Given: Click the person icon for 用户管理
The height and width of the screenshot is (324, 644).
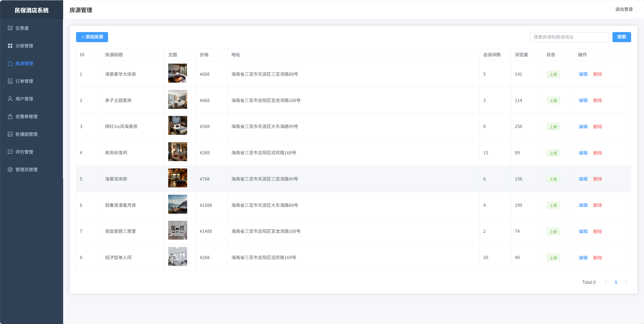Looking at the screenshot, I should pyautogui.click(x=10, y=99).
